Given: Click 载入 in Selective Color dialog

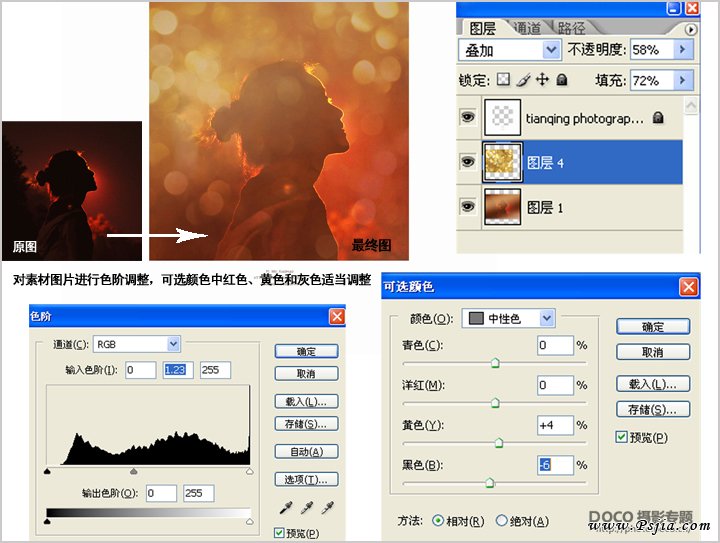Looking at the screenshot, I should point(653,384).
